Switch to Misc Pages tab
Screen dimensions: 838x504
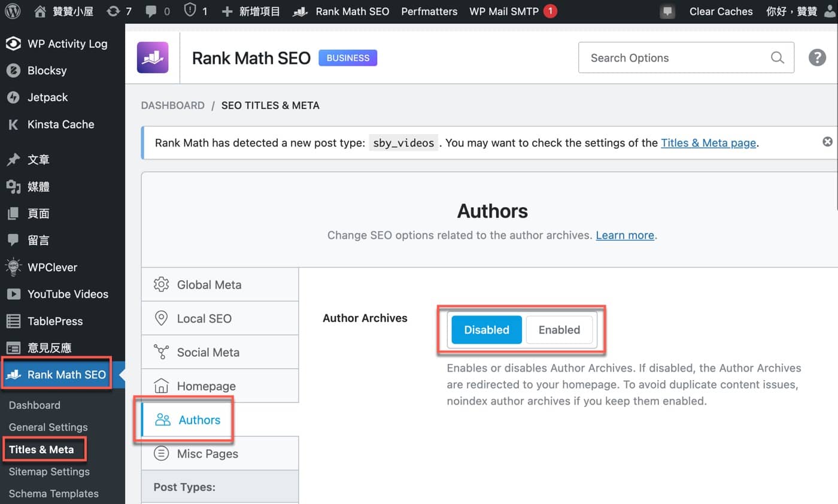click(220, 454)
